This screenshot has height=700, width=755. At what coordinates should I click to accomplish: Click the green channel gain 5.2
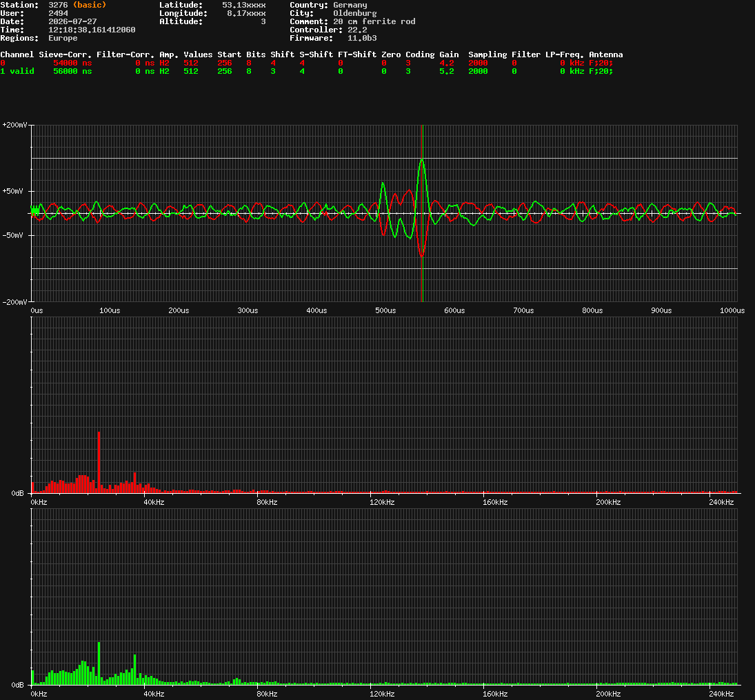pyautogui.click(x=446, y=71)
